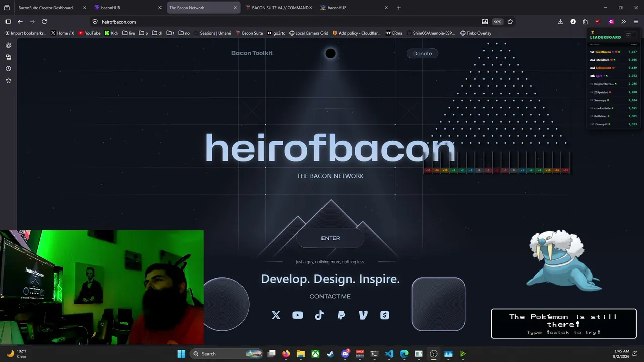The image size is (644, 362).
Task: Open the Bacon Toolkit link
Action: (x=252, y=53)
